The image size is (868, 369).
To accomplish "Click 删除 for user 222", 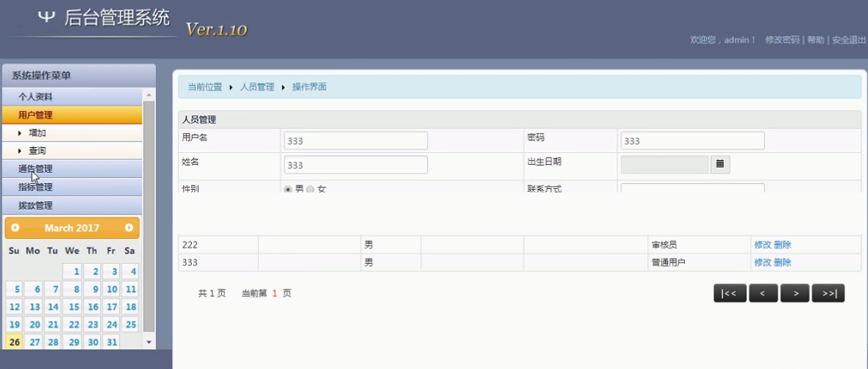I will 782,245.
